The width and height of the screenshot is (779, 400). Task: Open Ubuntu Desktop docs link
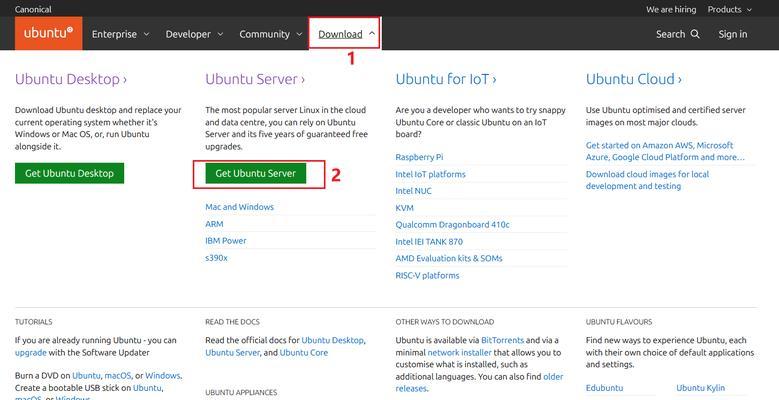[332, 340]
